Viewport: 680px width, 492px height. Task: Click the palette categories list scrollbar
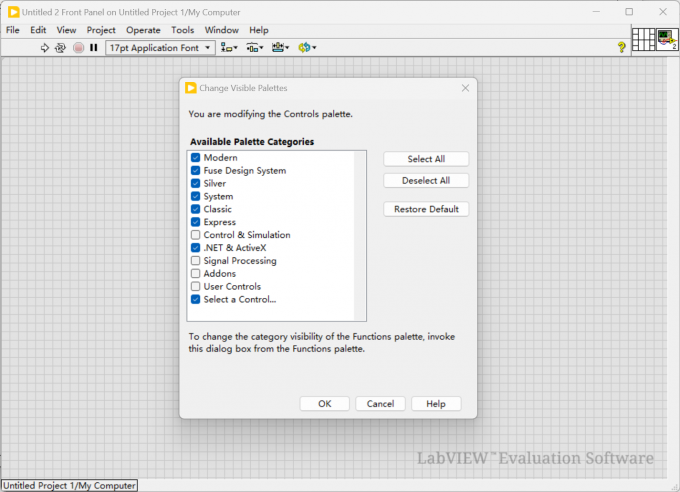point(360,236)
